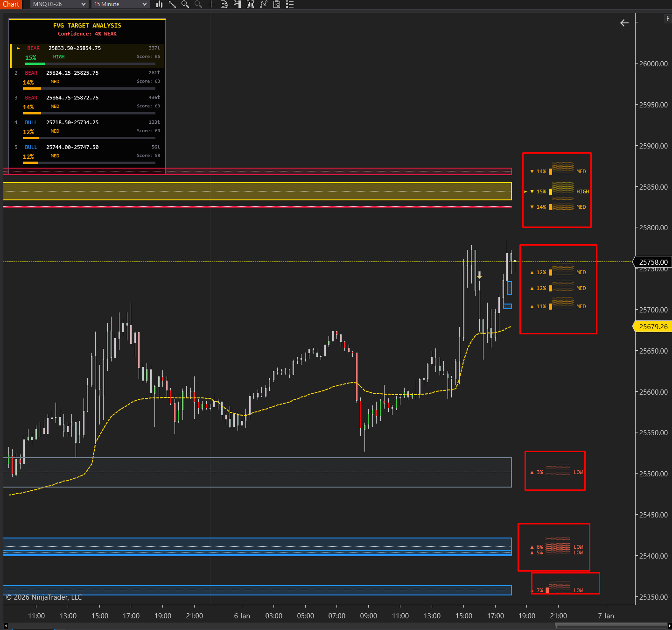Click the zoom in magnifier icon
Screen dimensions: 672x630
tap(185, 4)
